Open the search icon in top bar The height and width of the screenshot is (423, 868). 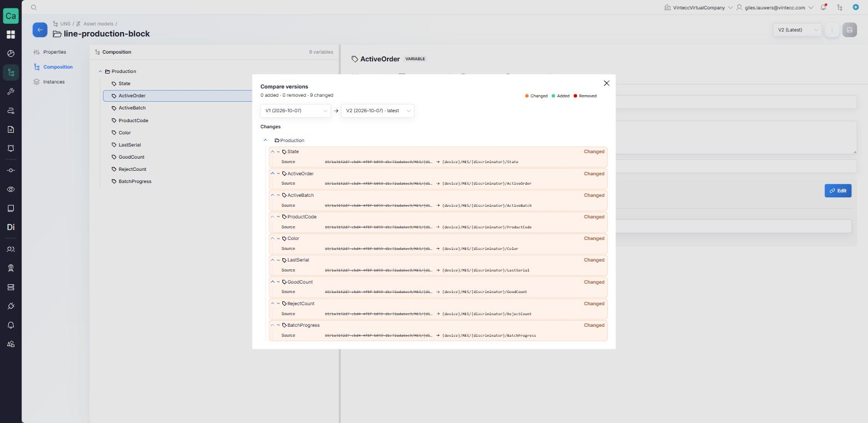34,7
